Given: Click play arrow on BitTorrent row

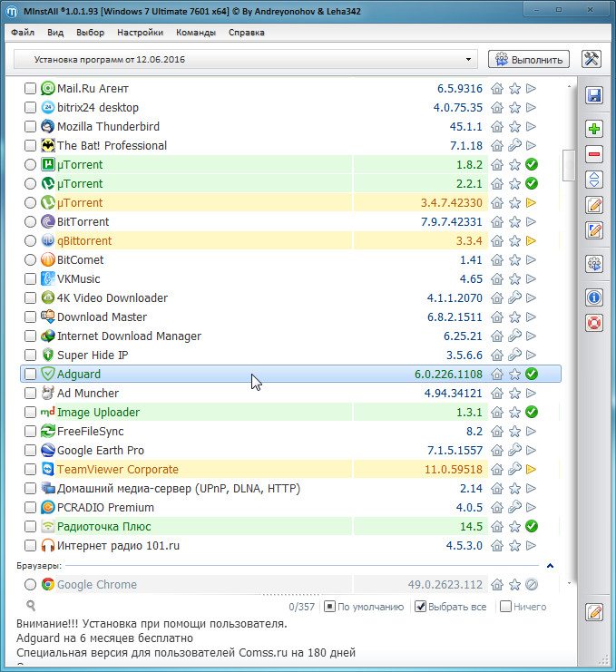Looking at the screenshot, I should click(x=531, y=221).
